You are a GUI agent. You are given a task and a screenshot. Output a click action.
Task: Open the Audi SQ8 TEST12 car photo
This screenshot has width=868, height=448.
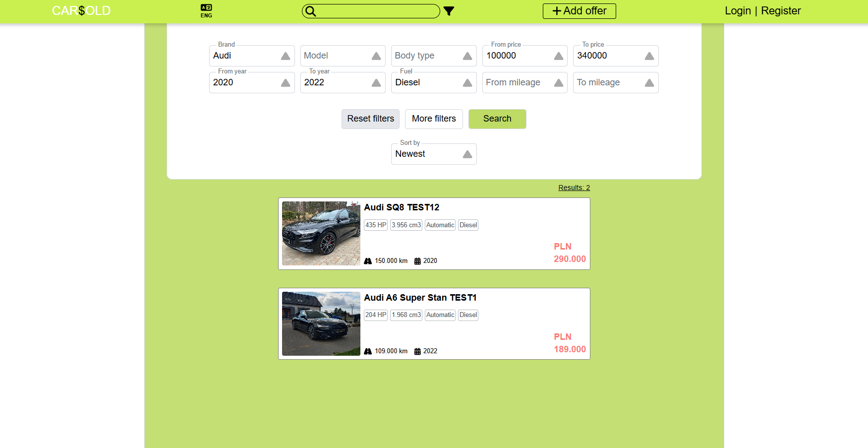pos(321,233)
